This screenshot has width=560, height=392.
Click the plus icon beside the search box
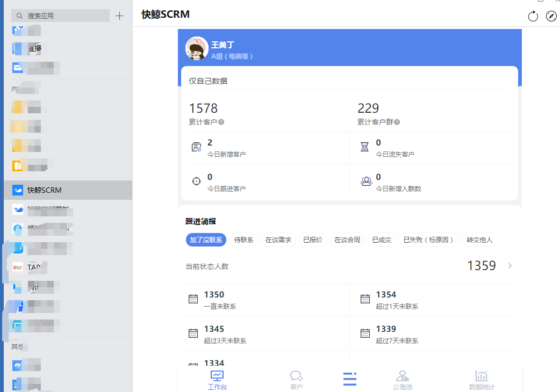point(120,16)
